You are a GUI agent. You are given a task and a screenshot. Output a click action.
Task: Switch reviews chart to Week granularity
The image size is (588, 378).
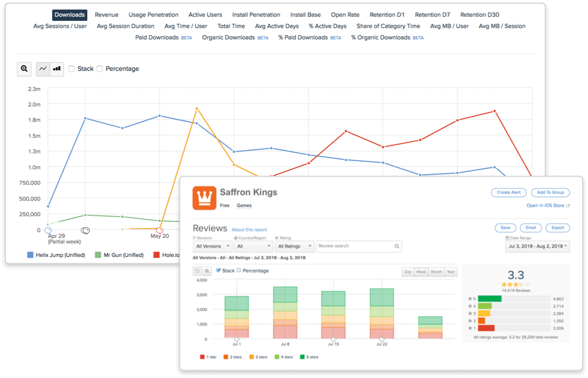pos(421,272)
